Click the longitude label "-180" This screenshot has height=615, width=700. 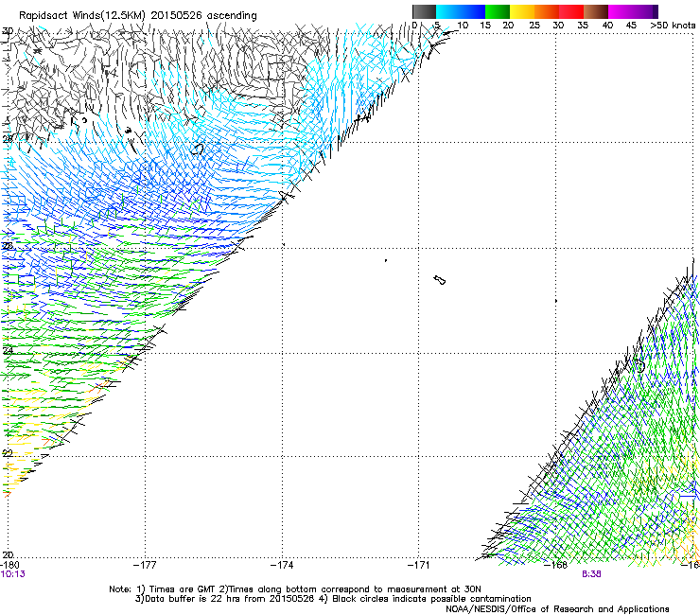(9, 565)
